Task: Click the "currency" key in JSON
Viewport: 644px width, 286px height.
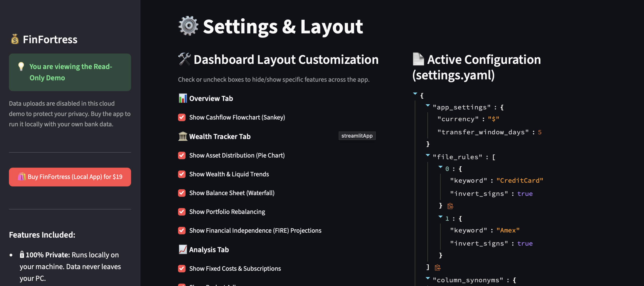Action: click(x=458, y=119)
